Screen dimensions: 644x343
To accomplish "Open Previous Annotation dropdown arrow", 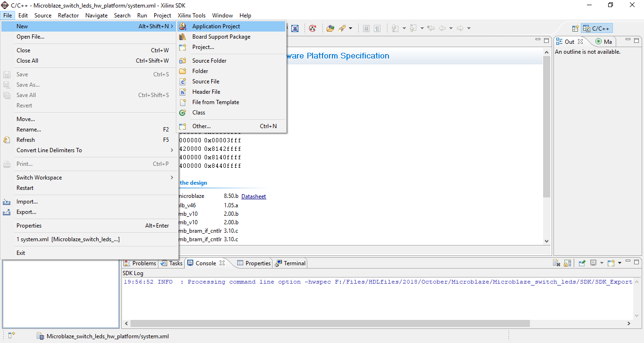I will tap(422, 28).
